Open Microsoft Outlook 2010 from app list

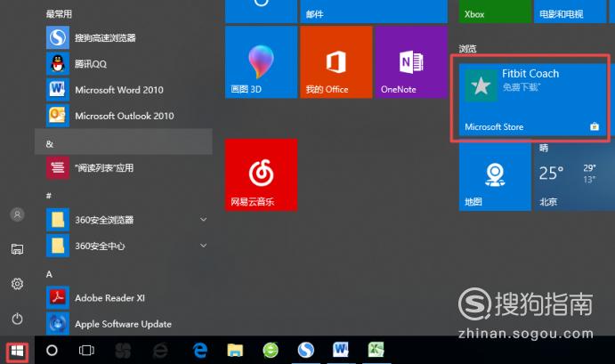(124, 116)
